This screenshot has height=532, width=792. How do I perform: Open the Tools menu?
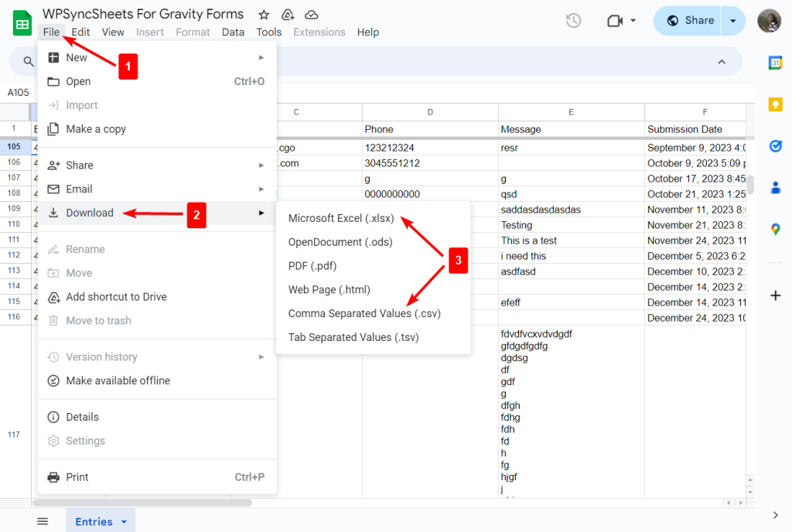tap(268, 32)
